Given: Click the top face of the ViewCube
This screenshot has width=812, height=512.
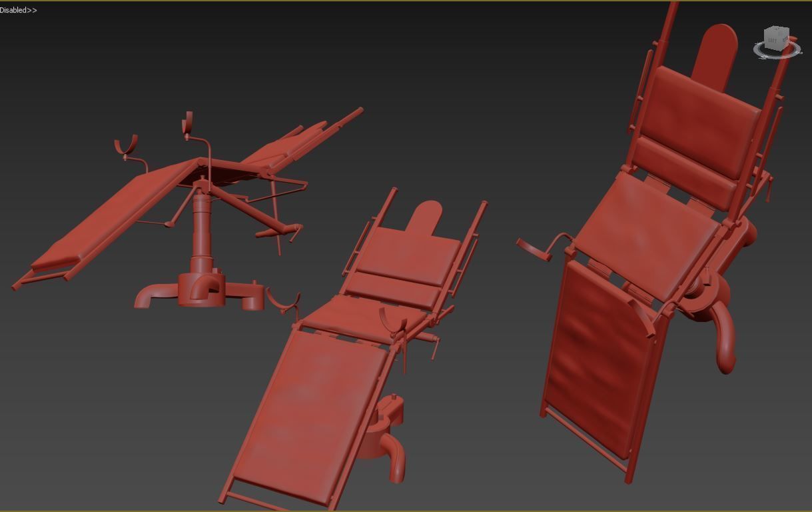Looking at the screenshot, I should [x=777, y=29].
